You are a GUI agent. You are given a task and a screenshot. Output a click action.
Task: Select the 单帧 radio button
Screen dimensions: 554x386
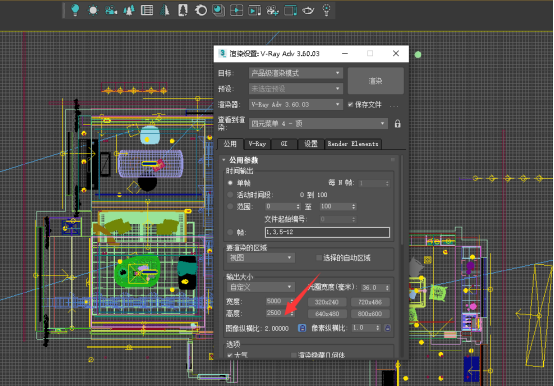[x=230, y=183]
